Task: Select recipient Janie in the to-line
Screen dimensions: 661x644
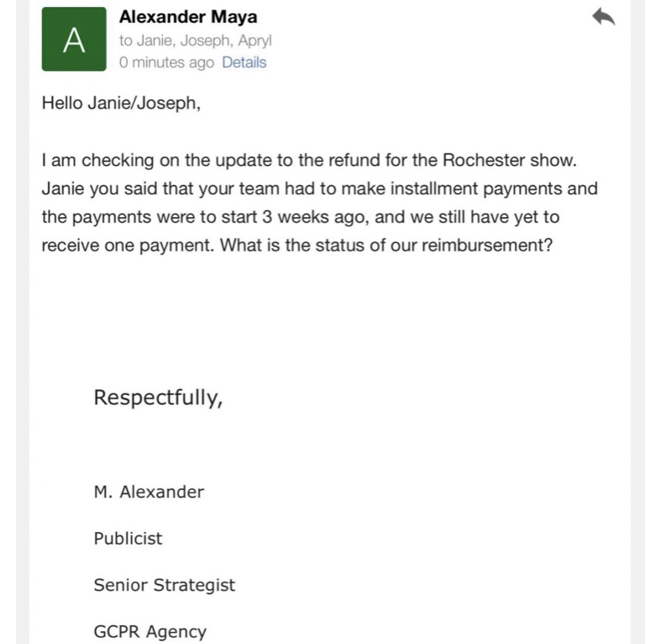Action: coord(155,41)
